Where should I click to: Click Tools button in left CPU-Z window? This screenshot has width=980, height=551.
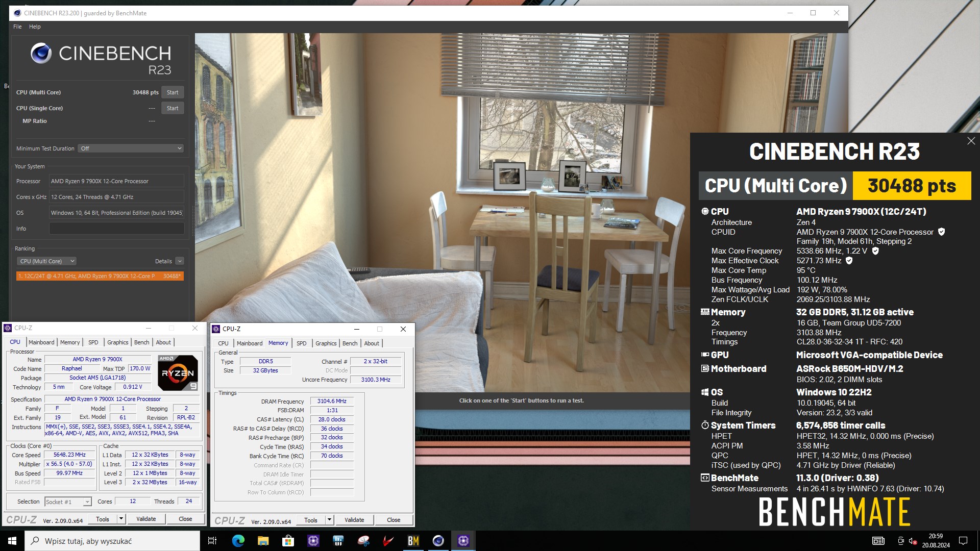point(103,519)
